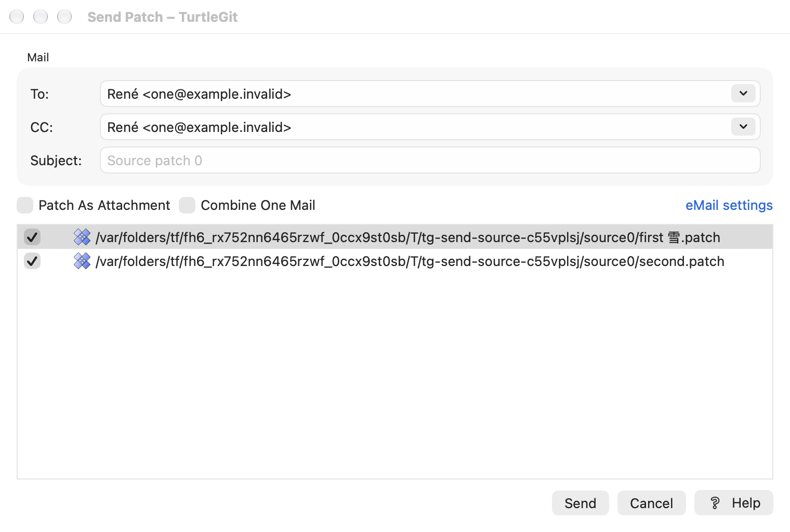Focus the Subject input field
Viewport: 790px width, 532px height.
pyautogui.click(x=430, y=160)
